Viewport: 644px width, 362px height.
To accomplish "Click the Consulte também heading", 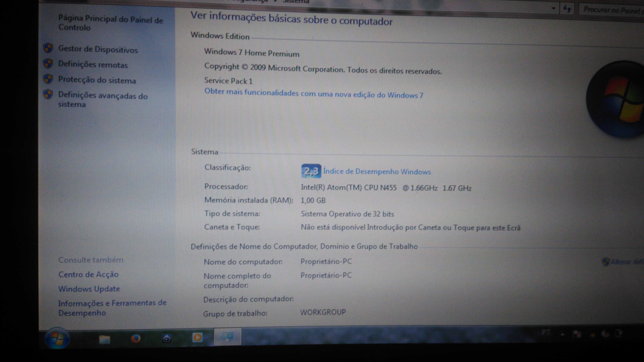I will pos(91,260).
